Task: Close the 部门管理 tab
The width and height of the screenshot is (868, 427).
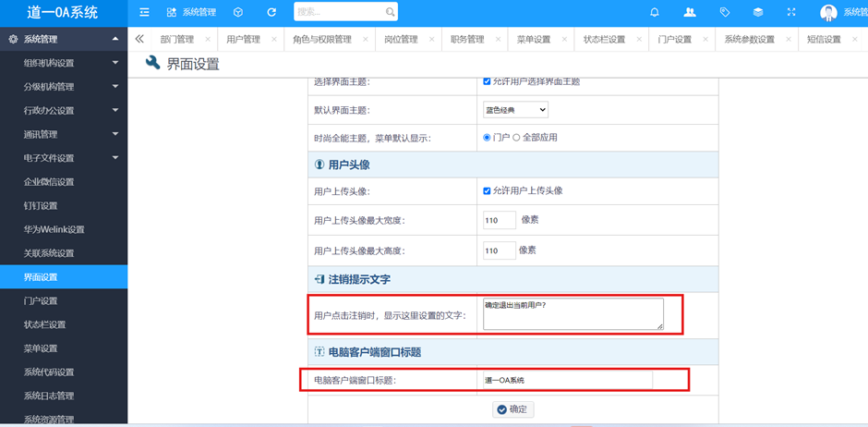Action: (x=208, y=40)
